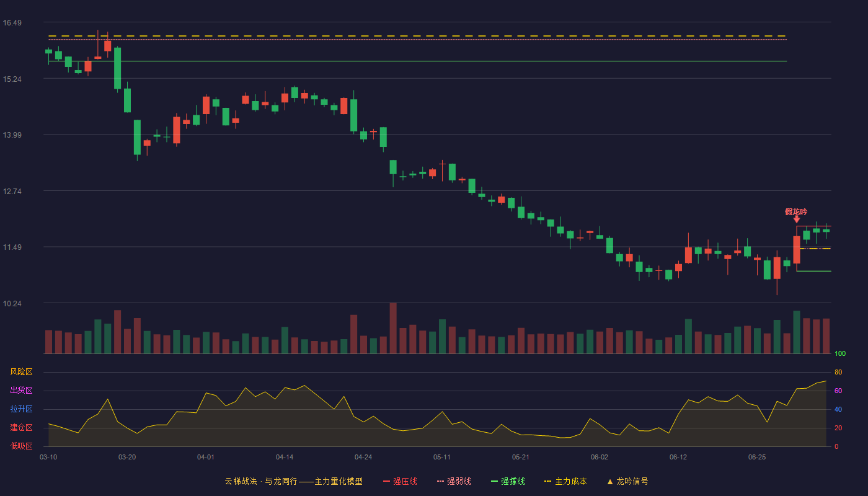The height and width of the screenshot is (496, 868).
Task: Click the 04-24 date on the axis
Action: [363, 457]
